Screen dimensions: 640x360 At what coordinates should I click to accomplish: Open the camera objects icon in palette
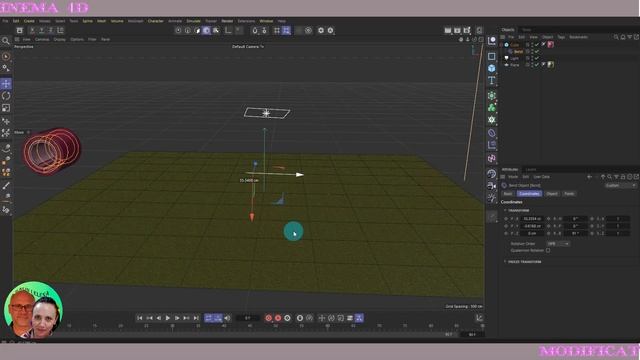coord(492,186)
